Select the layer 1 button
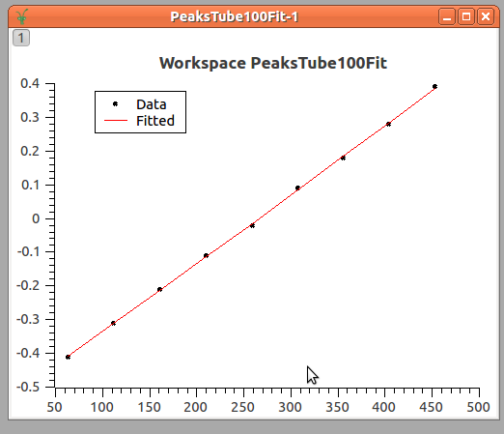The width and height of the screenshot is (504, 434). pyautogui.click(x=21, y=38)
